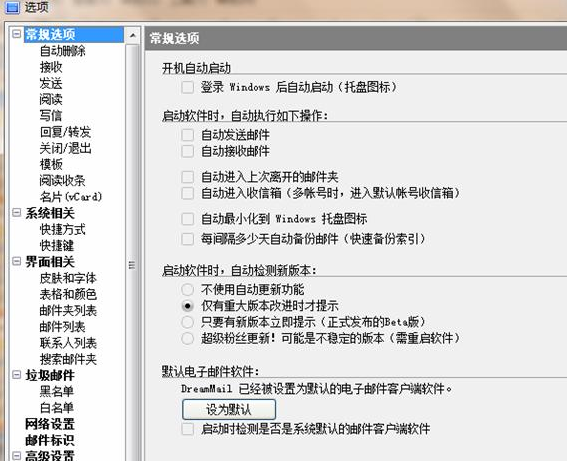Viewport: 567px width, 461px height.
Task: Open the 自动删除 settings page
Action: [x=63, y=51]
